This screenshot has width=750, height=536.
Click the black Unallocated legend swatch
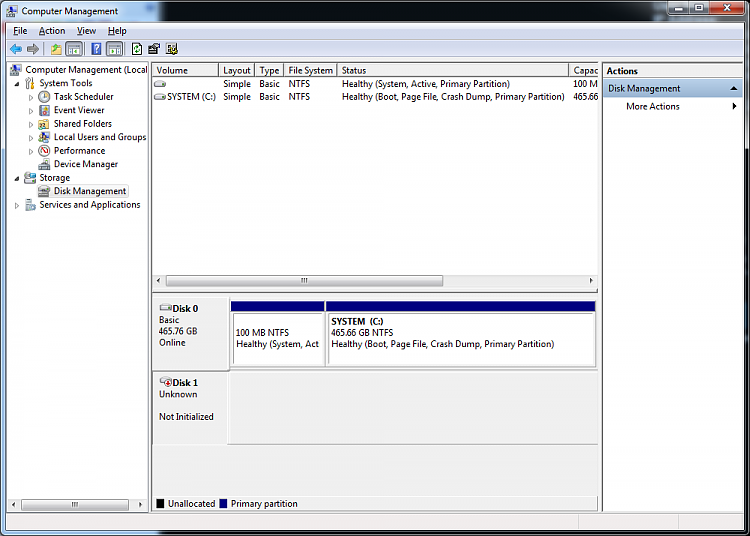pos(160,503)
